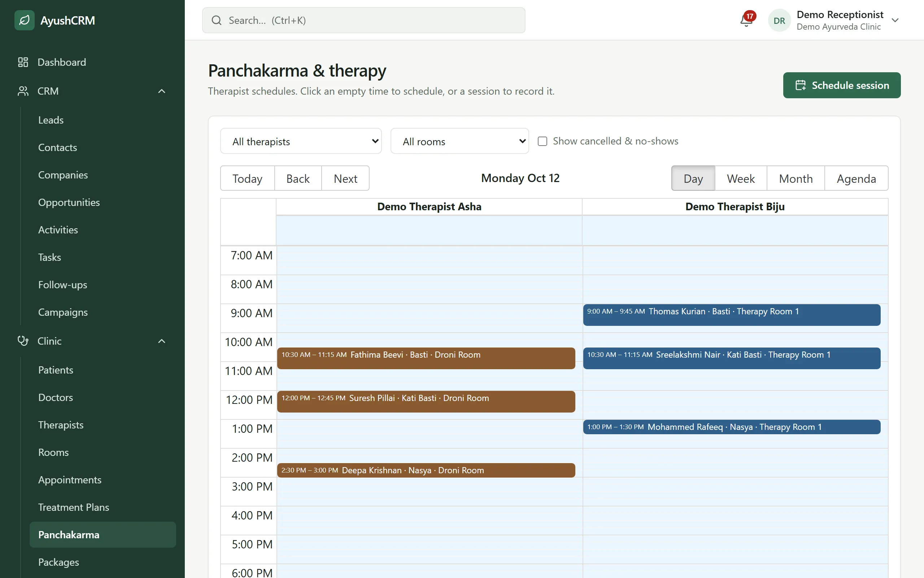The image size is (924, 578).
Task: Click the Clinic stethoscope icon
Action: pos(23,341)
